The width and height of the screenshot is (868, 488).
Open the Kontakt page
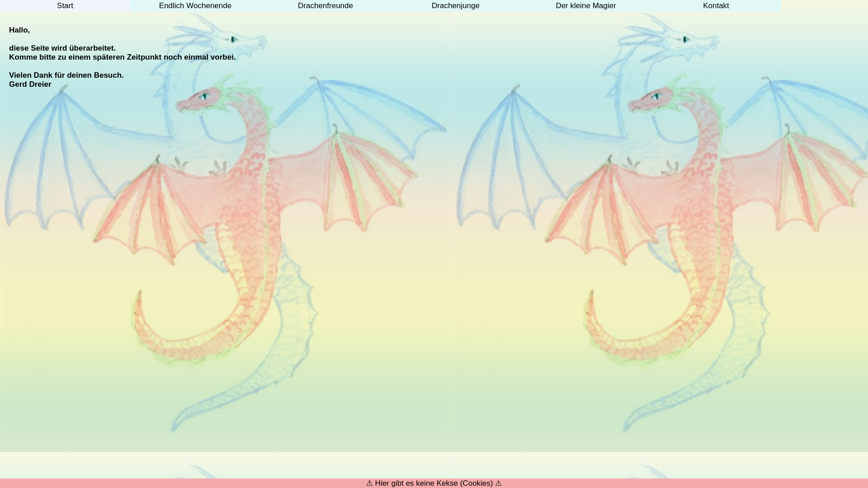716,6
